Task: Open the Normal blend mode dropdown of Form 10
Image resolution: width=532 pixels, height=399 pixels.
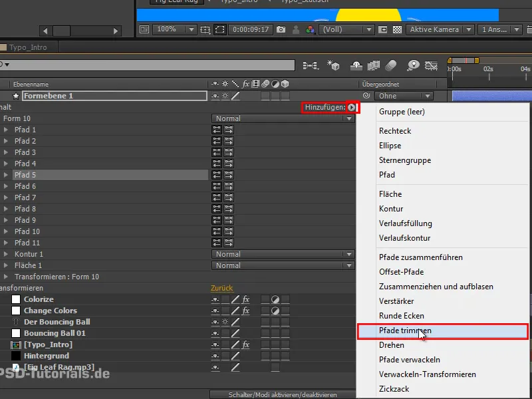Action: point(283,118)
